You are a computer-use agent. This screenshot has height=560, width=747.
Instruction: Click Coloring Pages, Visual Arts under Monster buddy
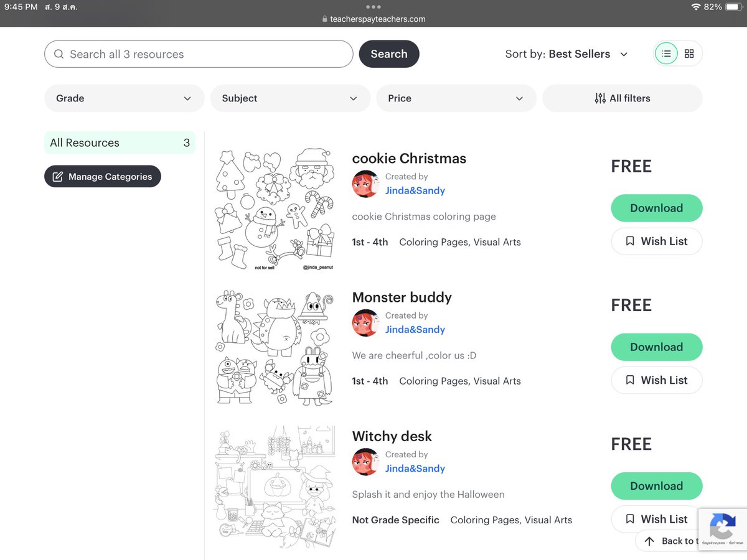click(460, 381)
